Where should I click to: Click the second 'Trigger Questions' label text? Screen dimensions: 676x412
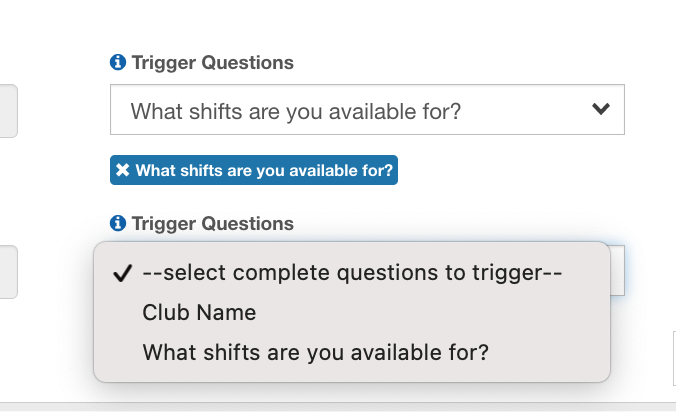tap(212, 224)
